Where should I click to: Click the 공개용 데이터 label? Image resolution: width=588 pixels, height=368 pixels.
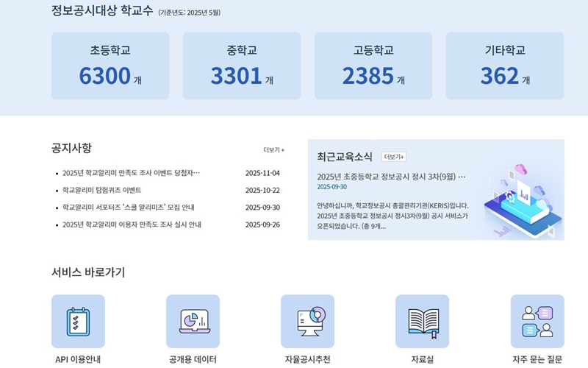[x=193, y=359]
